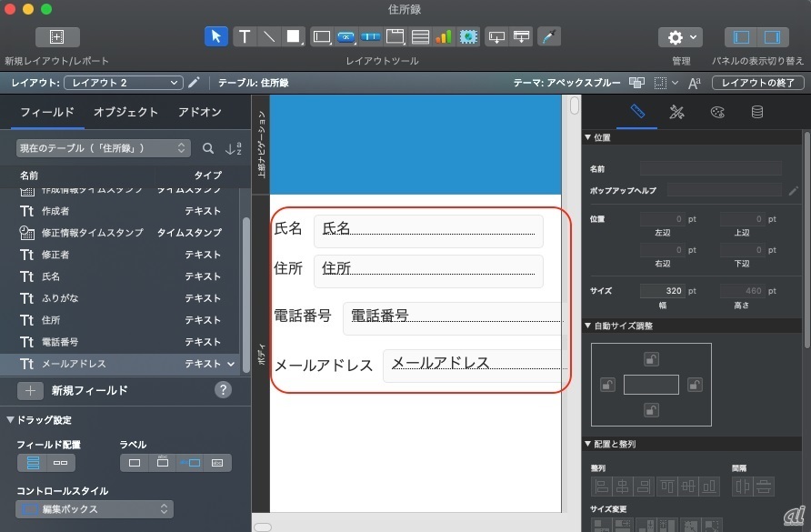This screenshot has height=532, width=811.
Task: Click the help question mark button
Action: pyautogui.click(x=223, y=390)
